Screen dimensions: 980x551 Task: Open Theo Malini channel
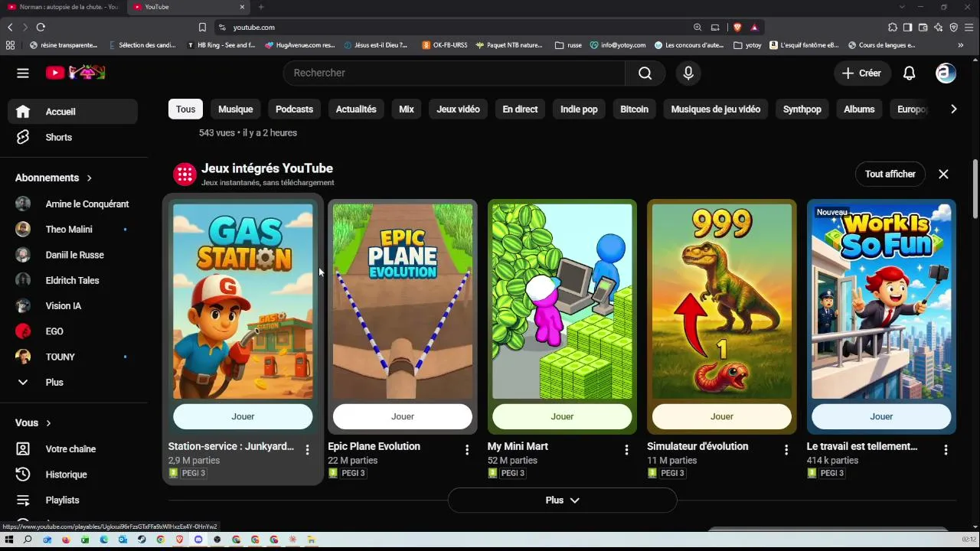[x=73, y=230]
